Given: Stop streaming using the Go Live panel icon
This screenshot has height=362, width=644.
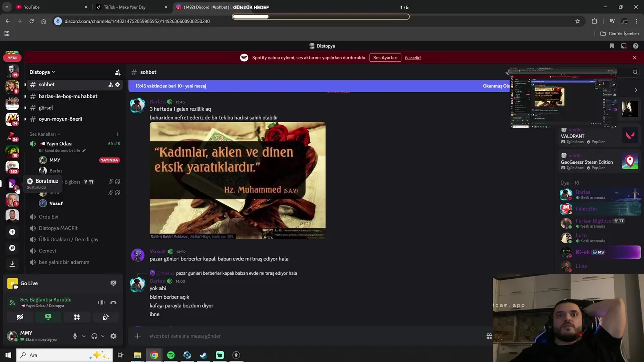Looking at the screenshot, I should 113,283.
